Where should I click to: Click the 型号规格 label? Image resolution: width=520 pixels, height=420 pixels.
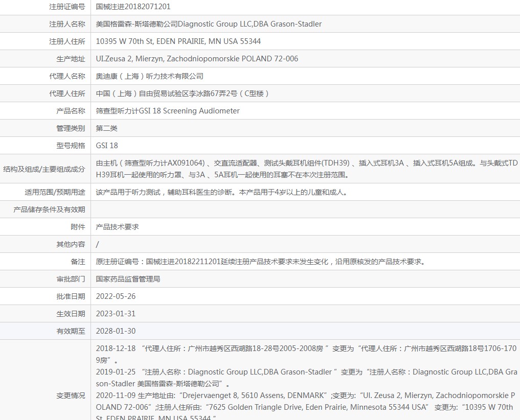coord(71,146)
